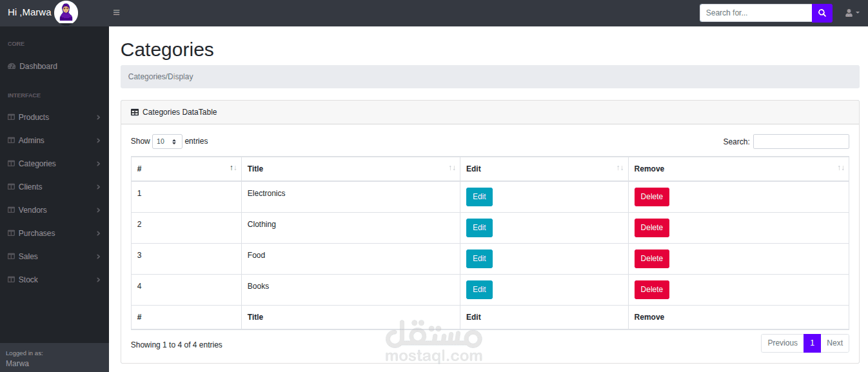Edit the Food category
The width and height of the screenshot is (868, 372).
point(479,259)
